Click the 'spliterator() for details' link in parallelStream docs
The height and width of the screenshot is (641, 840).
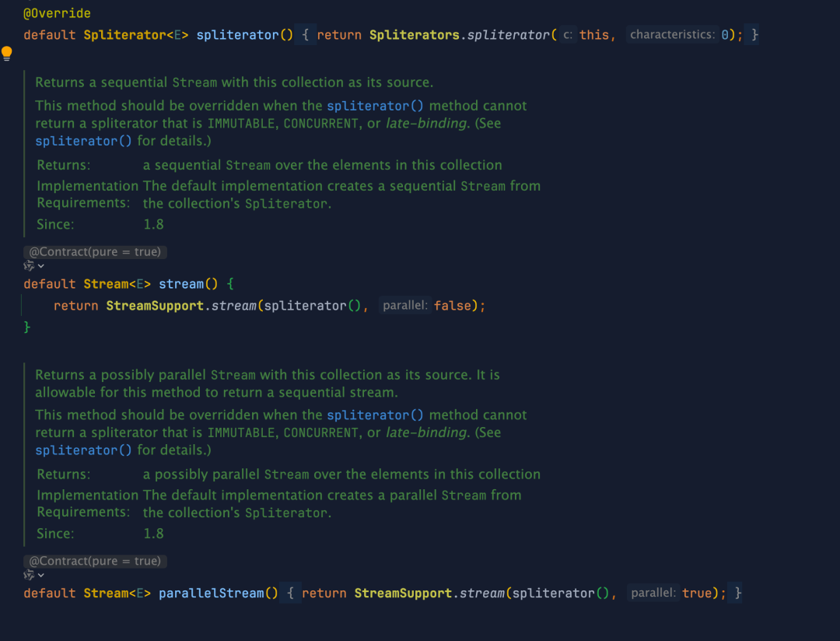[x=84, y=450]
